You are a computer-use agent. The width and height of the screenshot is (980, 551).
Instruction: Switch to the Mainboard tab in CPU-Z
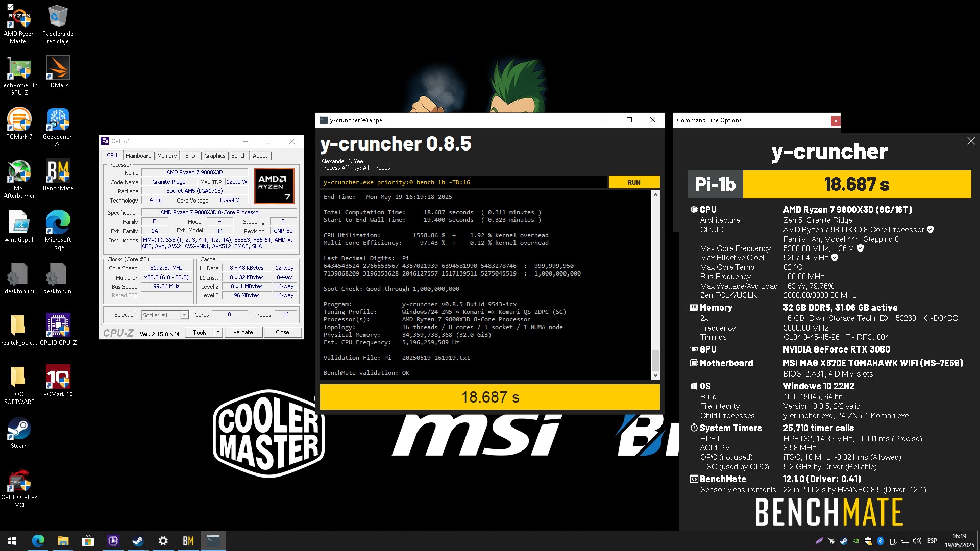click(138, 156)
